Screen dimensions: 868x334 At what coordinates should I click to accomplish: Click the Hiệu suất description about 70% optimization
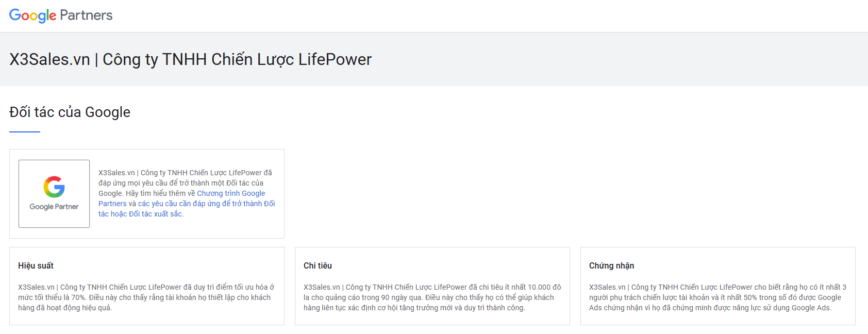point(146,297)
